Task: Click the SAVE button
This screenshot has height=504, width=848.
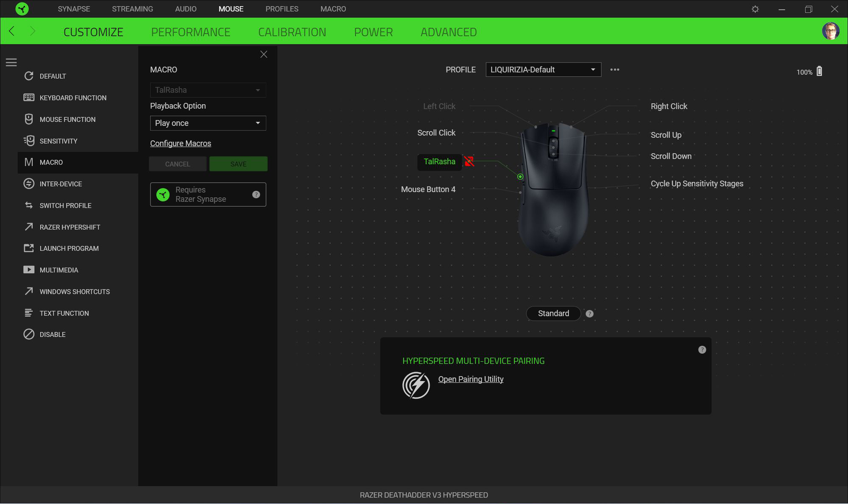Action: 238,164
